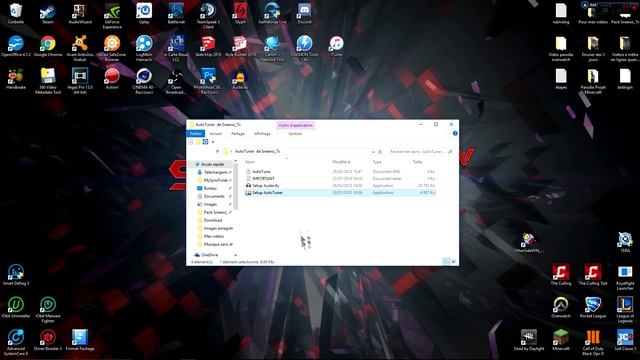Screen dimensions: 640x360
Task: Launch iTunes from the desktop
Action: point(336,46)
